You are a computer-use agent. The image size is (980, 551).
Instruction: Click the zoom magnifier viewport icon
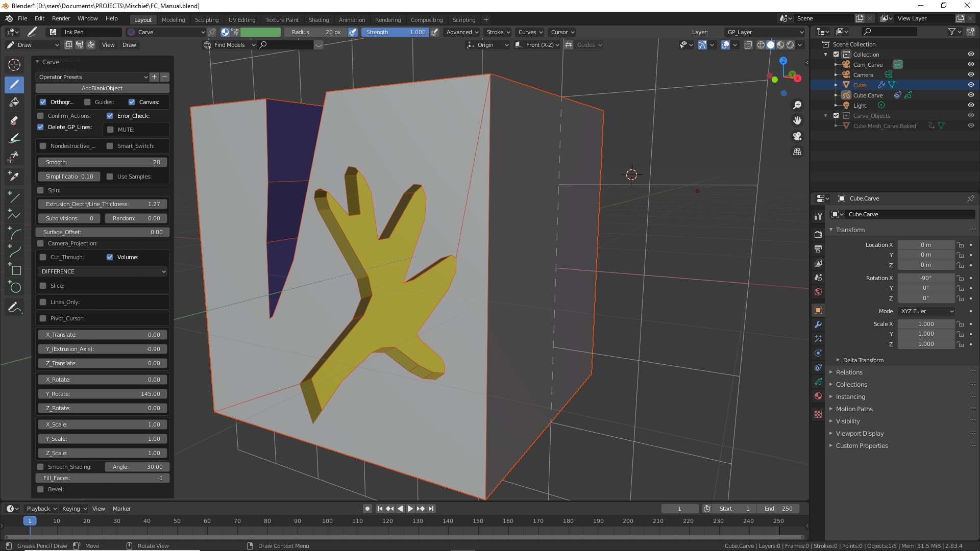[x=797, y=105]
